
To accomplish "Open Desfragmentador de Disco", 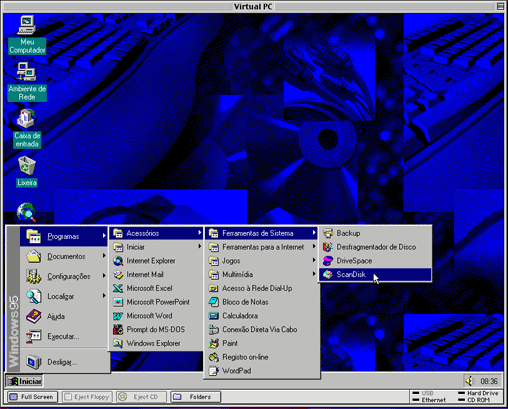I will point(375,247).
